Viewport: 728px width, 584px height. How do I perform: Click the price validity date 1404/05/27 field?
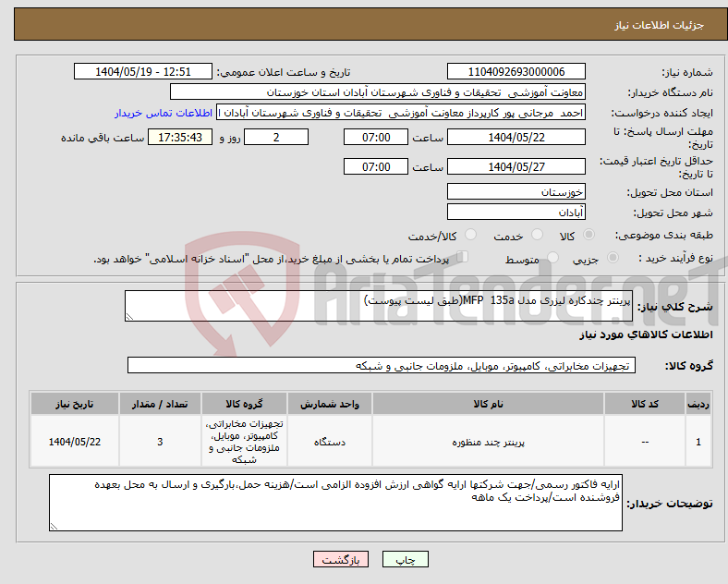point(516,166)
